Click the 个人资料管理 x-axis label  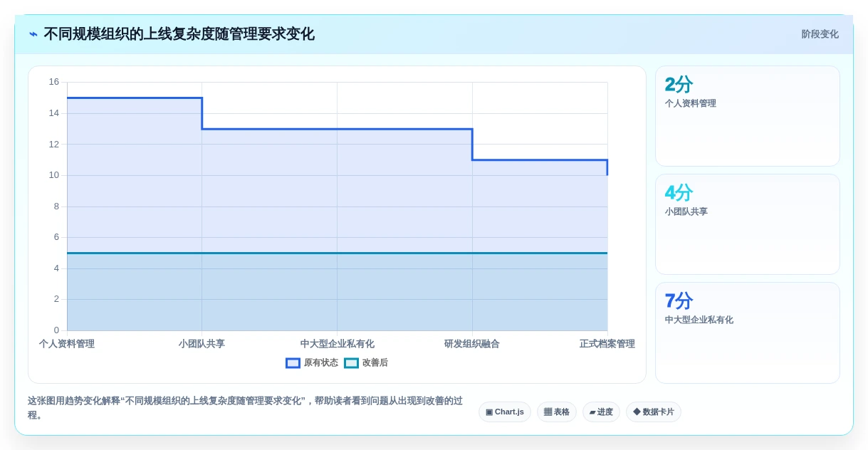pyautogui.click(x=67, y=344)
